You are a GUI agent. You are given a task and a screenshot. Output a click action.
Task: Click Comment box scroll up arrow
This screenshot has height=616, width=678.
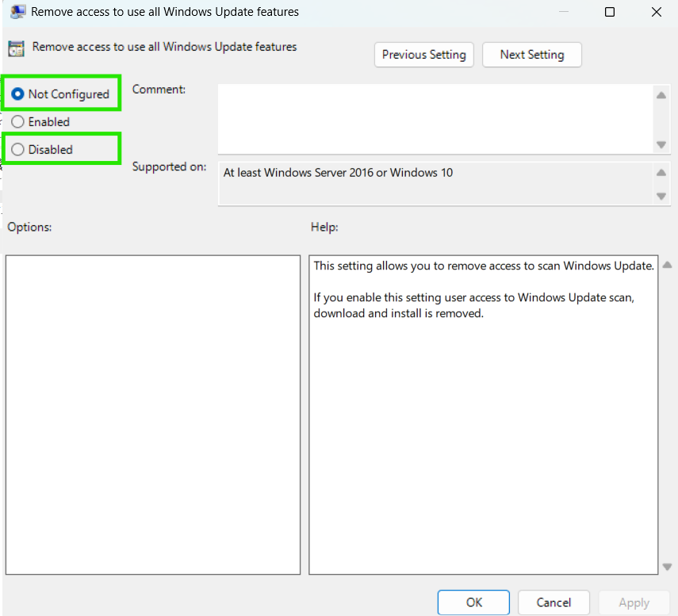(661, 95)
